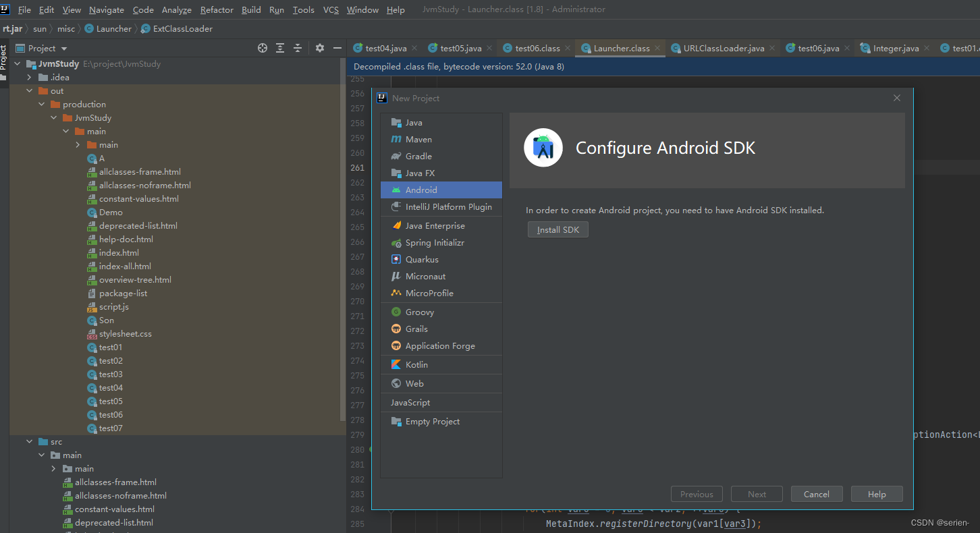Choose Java Enterprise project type

(441, 226)
